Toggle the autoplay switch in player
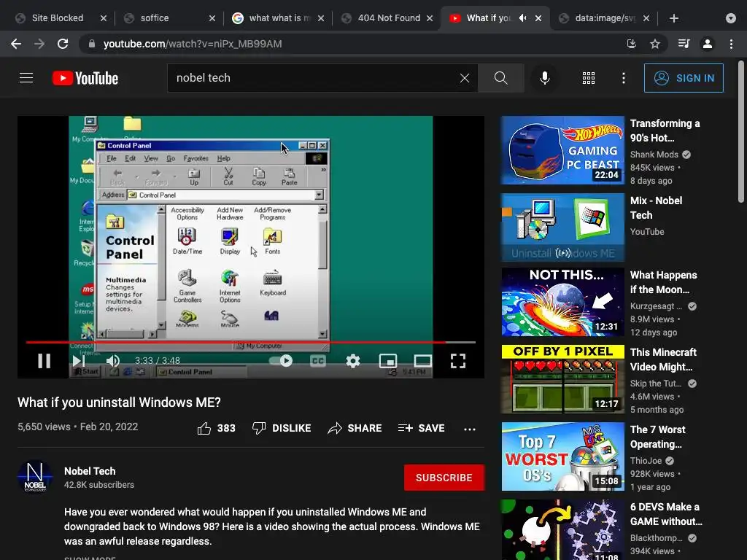747x560 pixels. [x=281, y=361]
